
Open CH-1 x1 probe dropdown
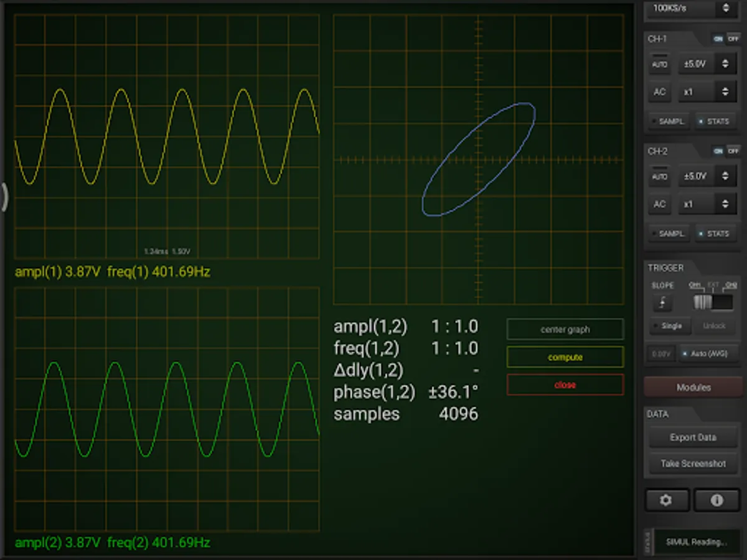click(707, 91)
